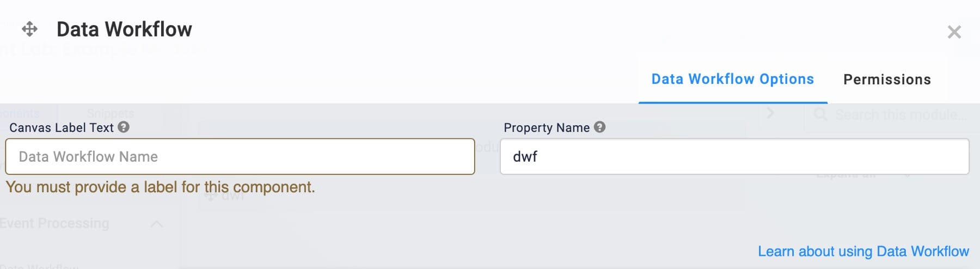980x269 pixels.
Task: Open the Learn about using Data Workflow link
Action: pos(863,251)
